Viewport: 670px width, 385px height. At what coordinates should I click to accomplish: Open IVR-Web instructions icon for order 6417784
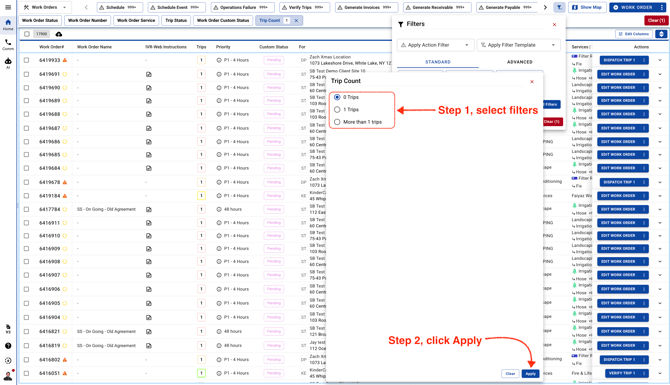[149, 209]
